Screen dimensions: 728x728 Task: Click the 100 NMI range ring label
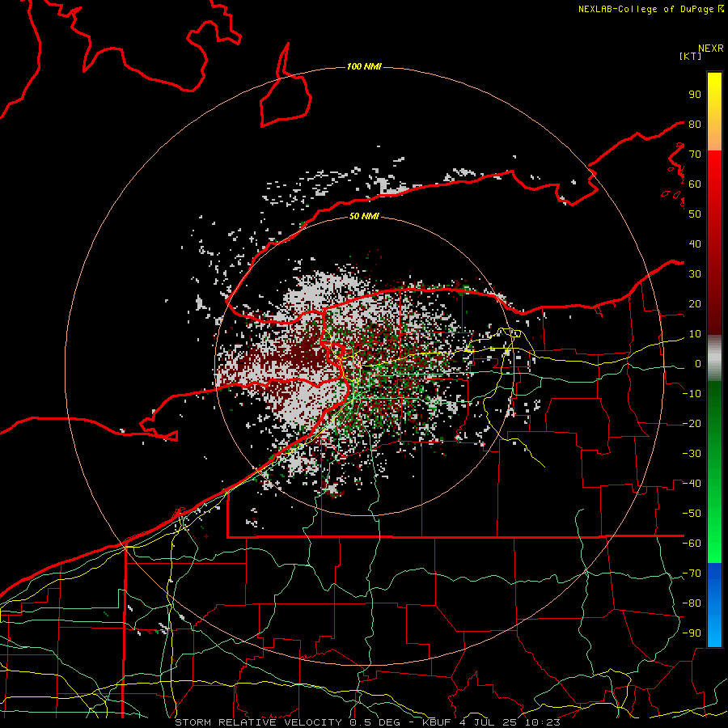pos(364,67)
